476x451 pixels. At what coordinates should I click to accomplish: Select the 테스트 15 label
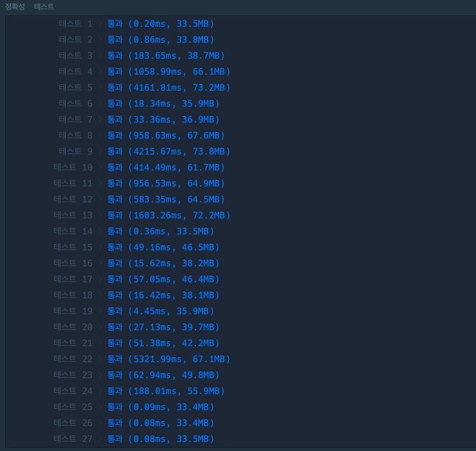[73, 247]
